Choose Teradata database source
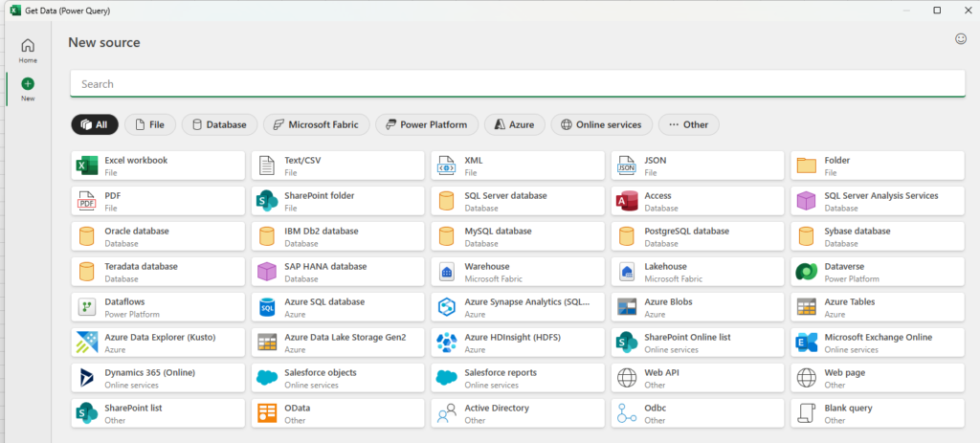The image size is (980, 443). click(158, 272)
